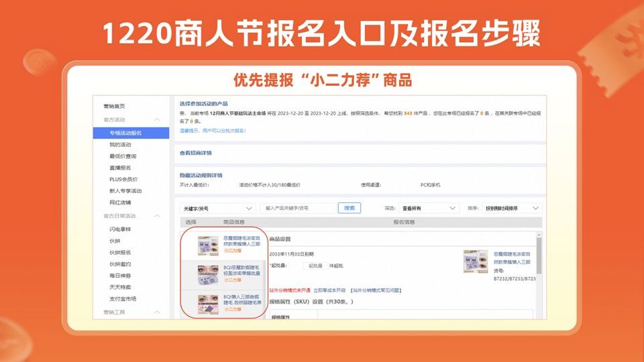The width and height of the screenshot is (644, 362).
Task: Open 最低价查询 menu item
Action: click(x=123, y=156)
